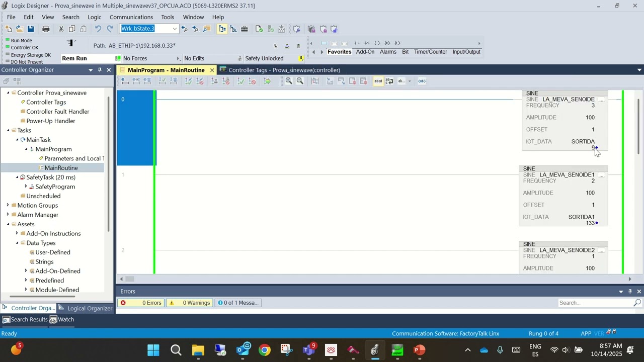
Task: Click the Zoom Out magnifier icon
Action: point(300,81)
